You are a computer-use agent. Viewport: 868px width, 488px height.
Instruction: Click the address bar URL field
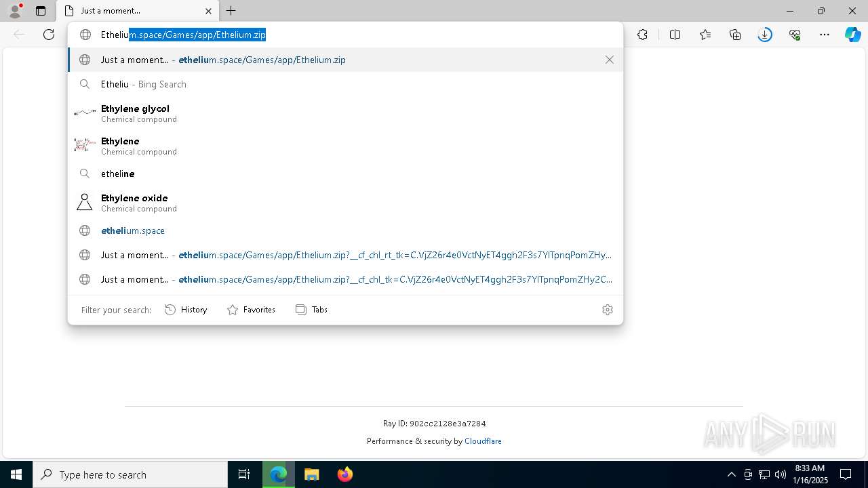346,35
